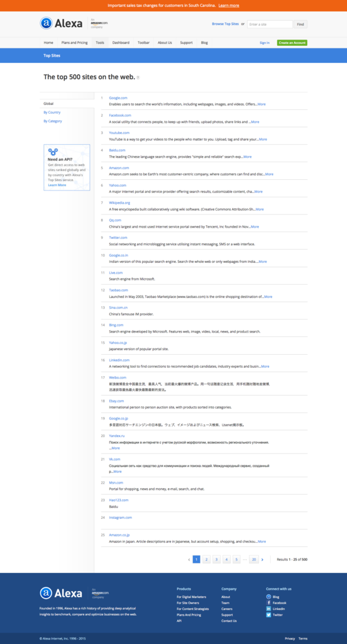Click the help icon beside page heading
This screenshot has height=644, width=347.
coord(138,77)
